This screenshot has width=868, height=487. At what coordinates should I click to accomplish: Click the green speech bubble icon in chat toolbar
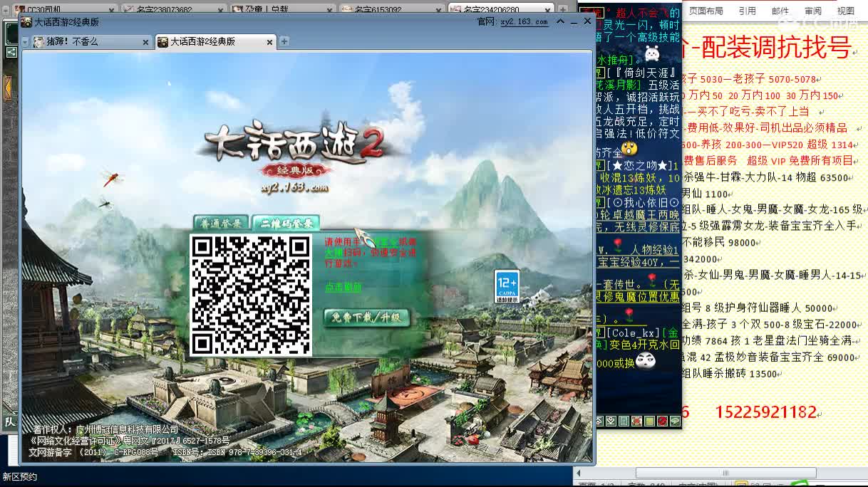(675, 421)
